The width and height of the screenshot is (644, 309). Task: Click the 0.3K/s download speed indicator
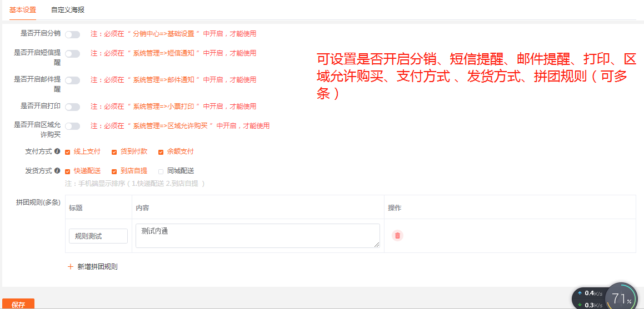tap(590, 305)
